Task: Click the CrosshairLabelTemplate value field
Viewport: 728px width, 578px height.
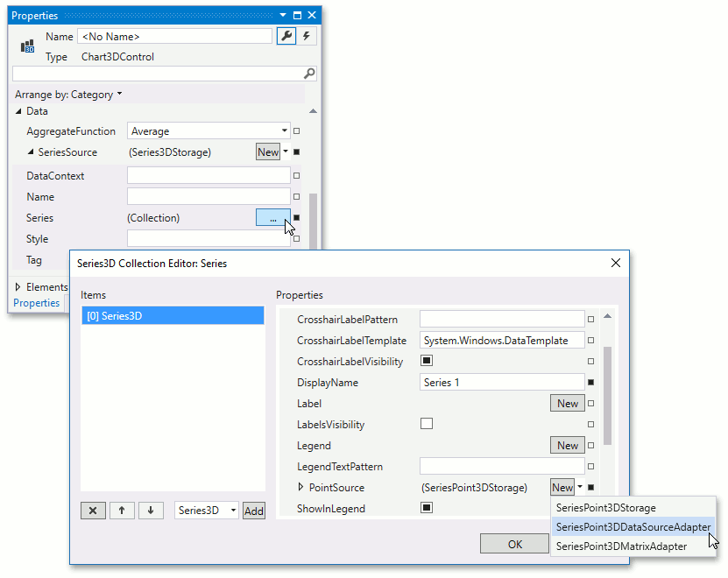Action: coord(502,341)
